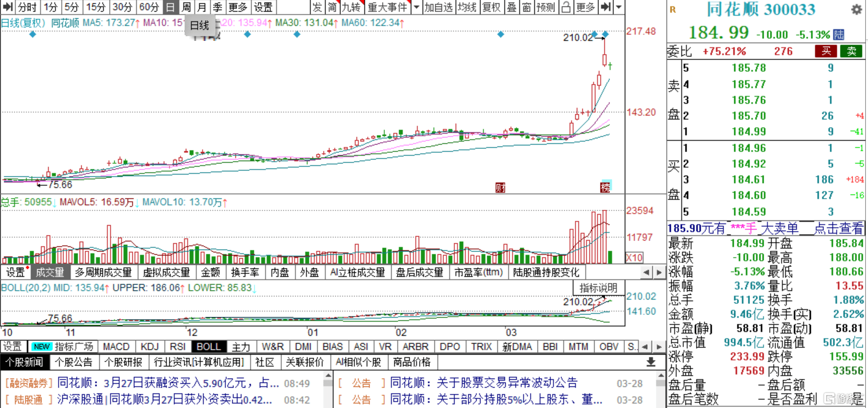Expand dropdown arrow next to 重大事件
Viewport: 868px width, 408px height.
(x=416, y=7)
